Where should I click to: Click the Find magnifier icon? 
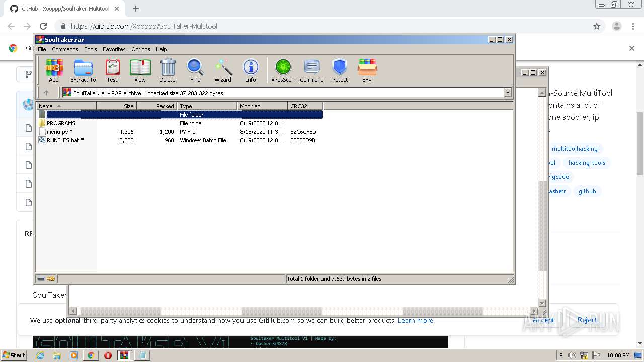pos(195,70)
